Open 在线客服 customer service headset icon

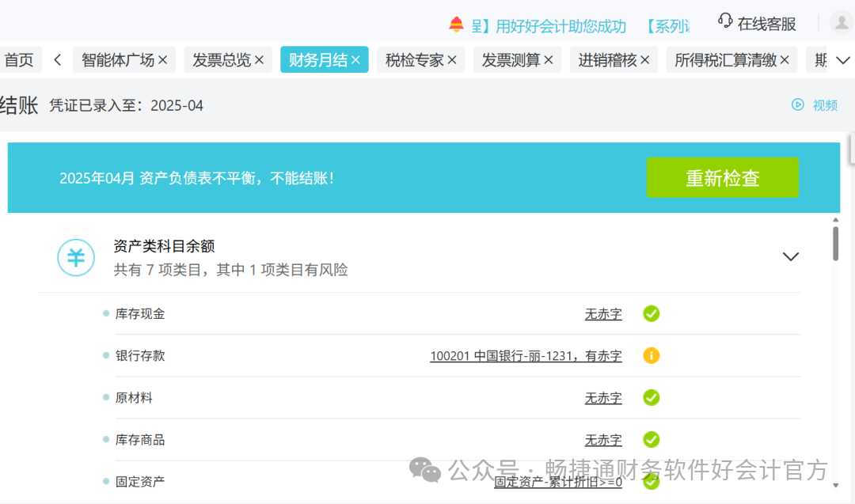tap(724, 21)
